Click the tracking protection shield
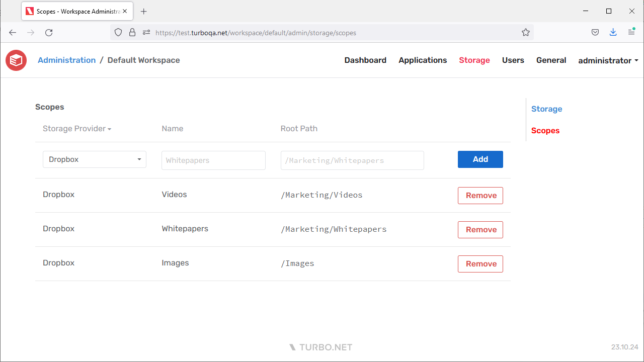 pyautogui.click(x=118, y=32)
